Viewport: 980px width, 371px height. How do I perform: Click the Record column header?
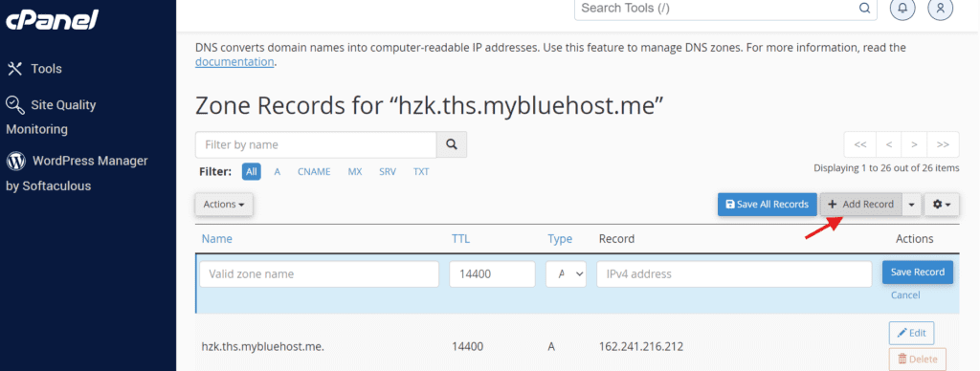[x=616, y=239]
